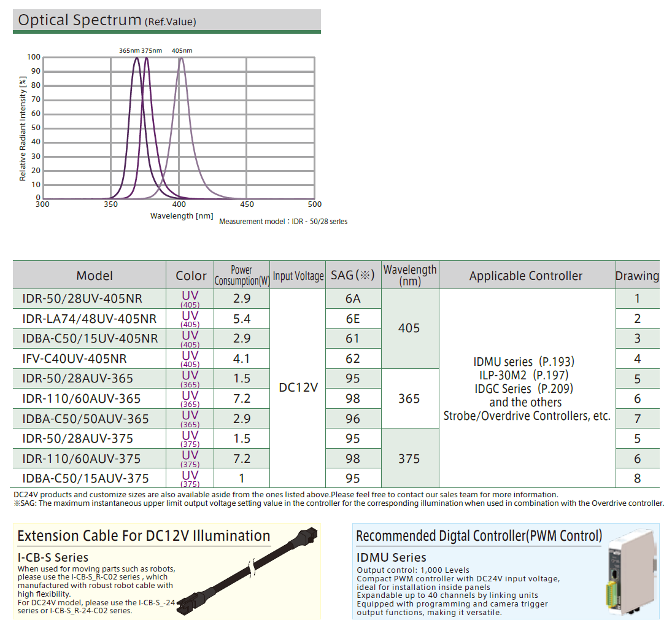This screenshot has width=672, height=628.
Task: Click the IDMU controller product photo
Action: (631, 570)
